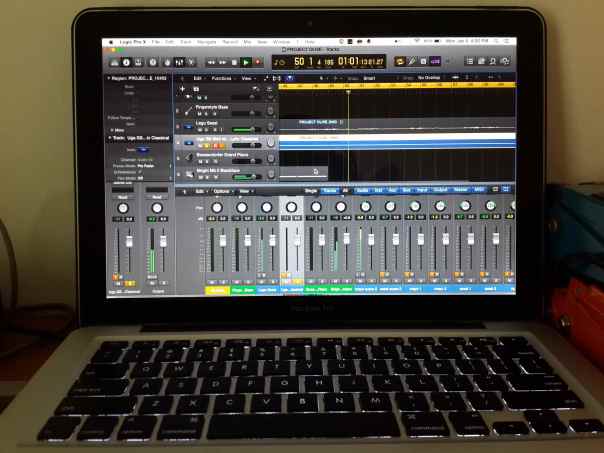Click the red Record button
Image resolution: width=604 pixels, height=453 pixels.
258,62
